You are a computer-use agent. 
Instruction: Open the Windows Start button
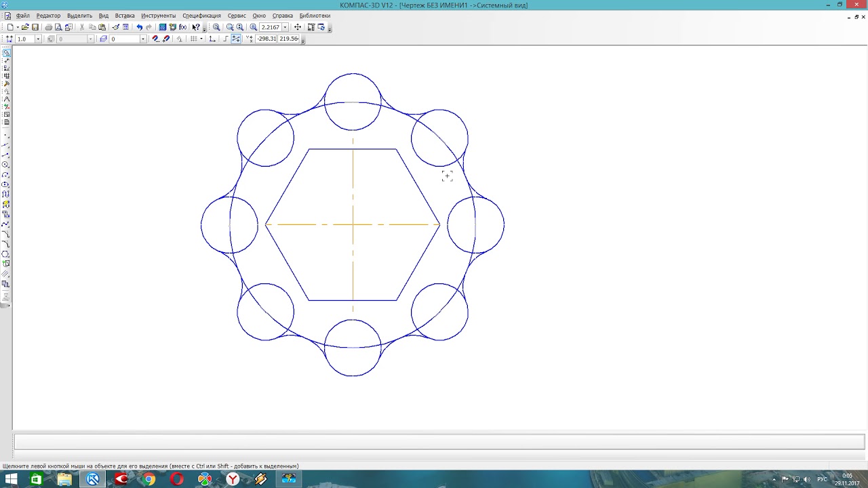(12, 479)
